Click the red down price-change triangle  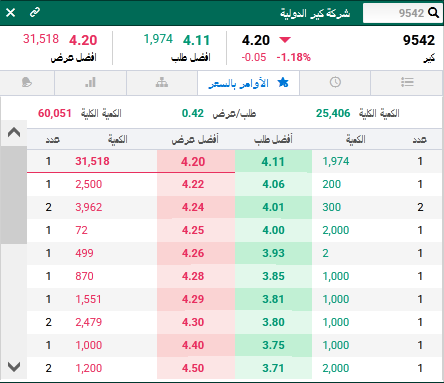285,40
